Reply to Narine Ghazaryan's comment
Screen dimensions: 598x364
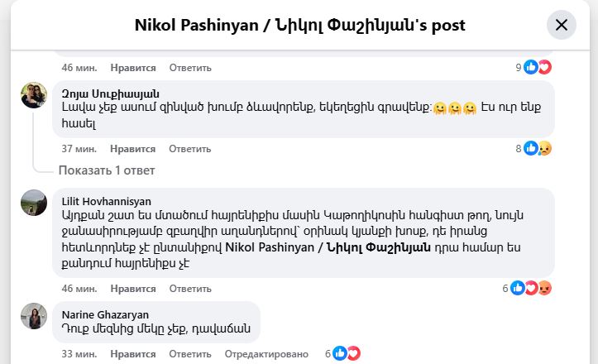190,354
